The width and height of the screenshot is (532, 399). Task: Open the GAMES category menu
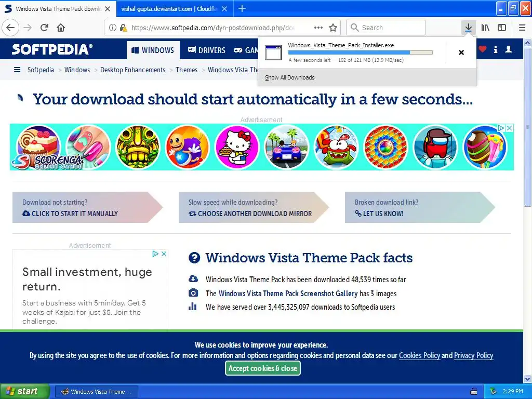pyautogui.click(x=246, y=50)
